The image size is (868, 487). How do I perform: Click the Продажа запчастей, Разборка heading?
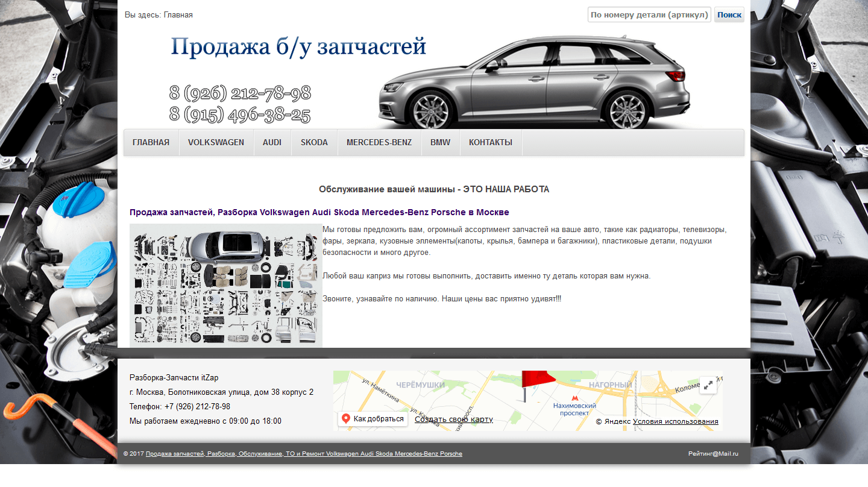[319, 212]
